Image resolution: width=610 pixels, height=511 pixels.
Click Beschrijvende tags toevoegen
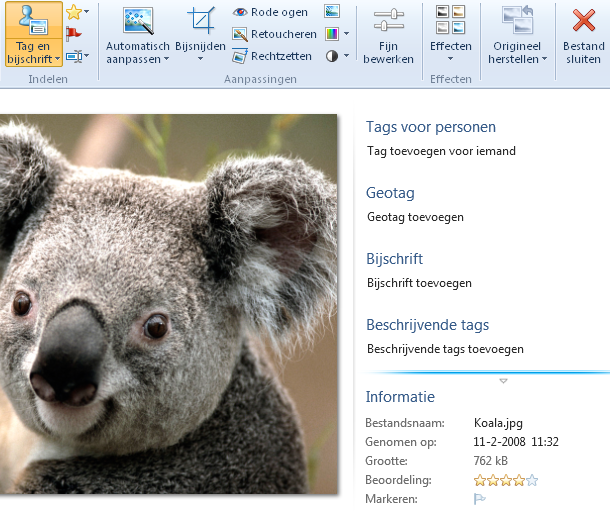pyautogui.click(x=445, y=349)
